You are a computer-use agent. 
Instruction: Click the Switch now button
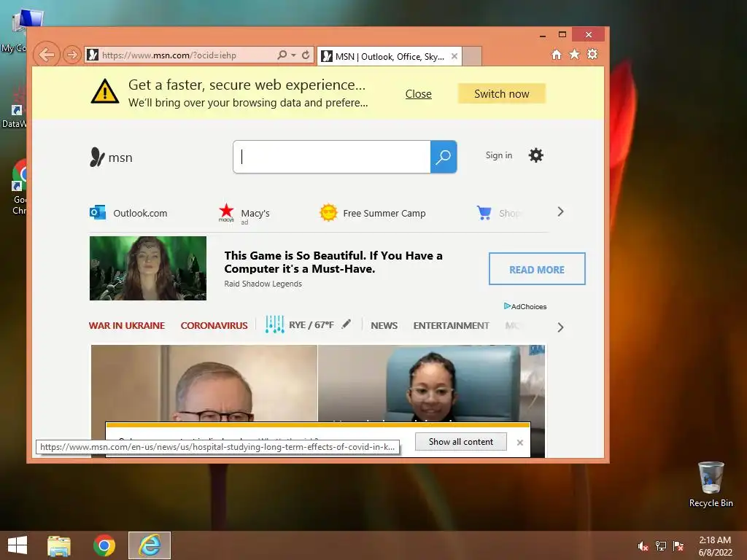coord(502,94)
